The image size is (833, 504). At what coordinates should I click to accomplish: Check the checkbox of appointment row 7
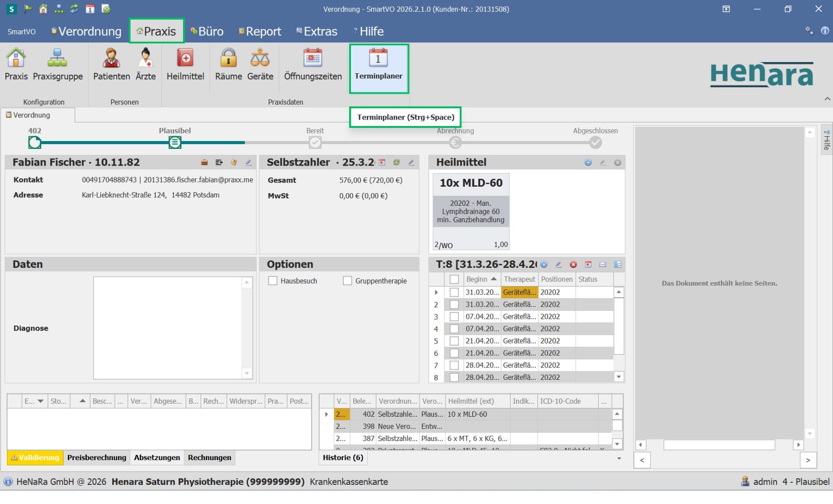454,365
